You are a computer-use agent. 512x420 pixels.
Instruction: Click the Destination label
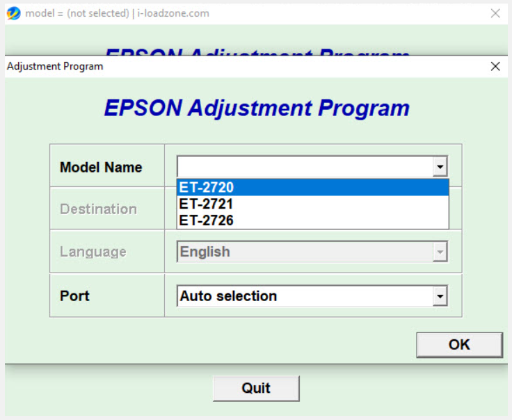(98, 209)
